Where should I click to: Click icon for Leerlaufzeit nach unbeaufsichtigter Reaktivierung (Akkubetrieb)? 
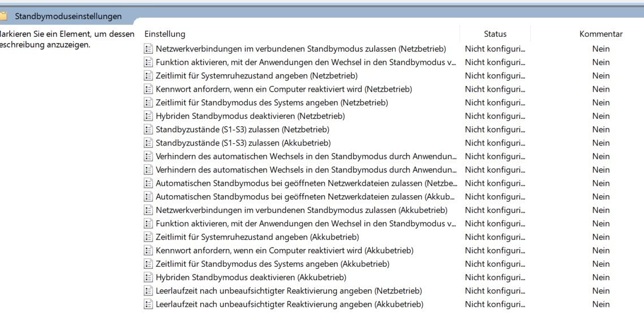coord(148,305)
